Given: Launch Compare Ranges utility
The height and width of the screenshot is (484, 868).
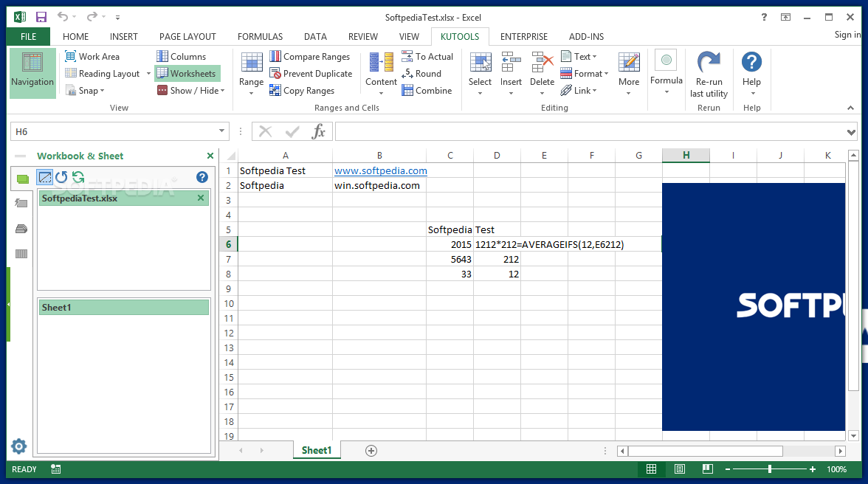Looking at the screenshot, I should click(310, 56).
